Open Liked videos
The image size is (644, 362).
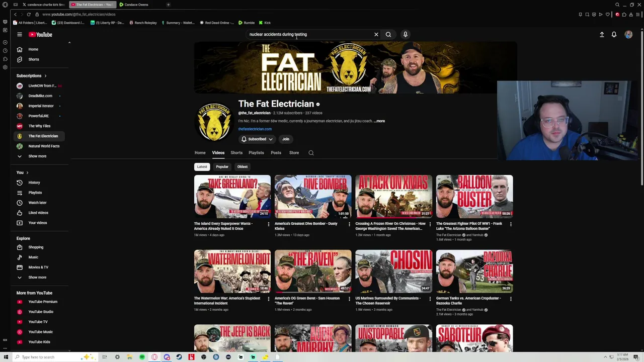coord(40,213)
